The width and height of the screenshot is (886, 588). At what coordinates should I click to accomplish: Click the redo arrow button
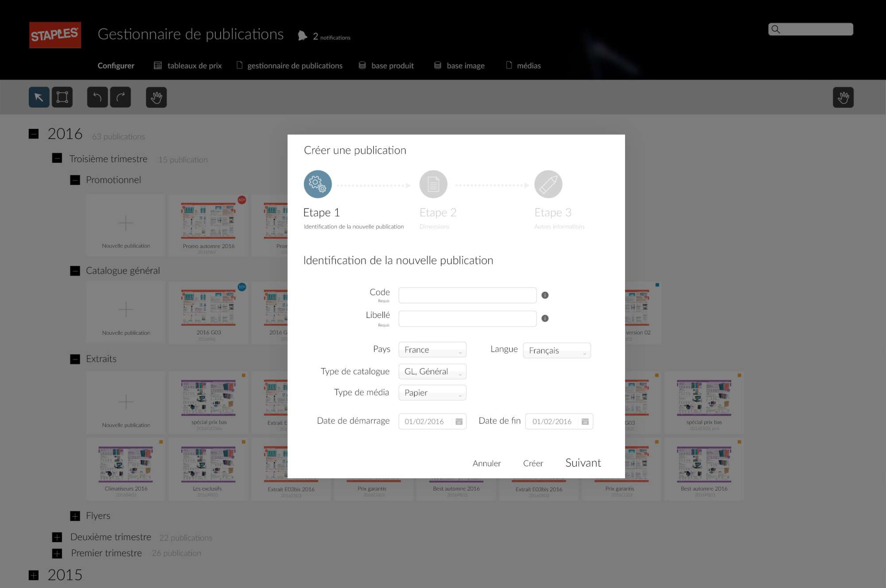pyautogui.click(x=120, y=97)
